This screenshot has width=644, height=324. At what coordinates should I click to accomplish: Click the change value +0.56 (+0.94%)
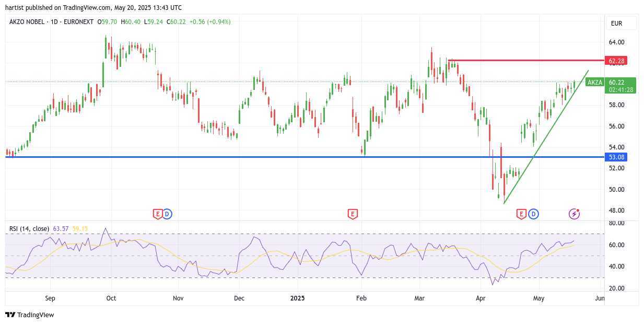pyautogui.click(x=210, y=22)
